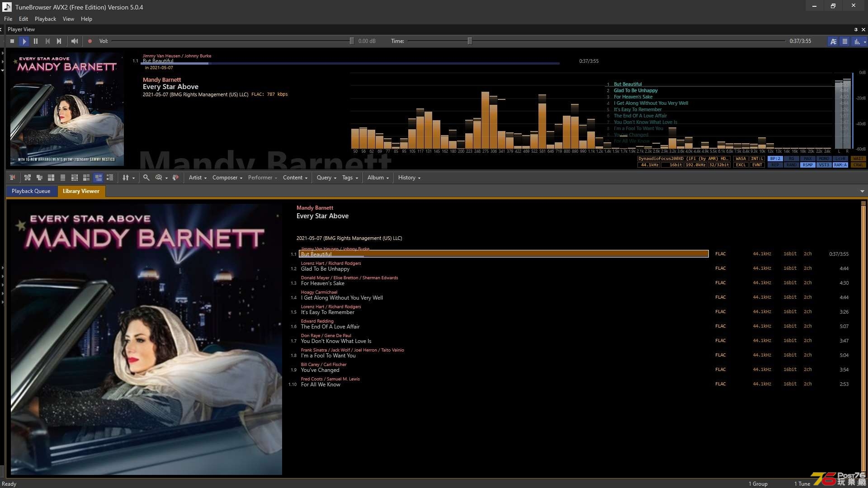Click the WASA output mode label
This screenshot has height=488, width=868.
741,159
